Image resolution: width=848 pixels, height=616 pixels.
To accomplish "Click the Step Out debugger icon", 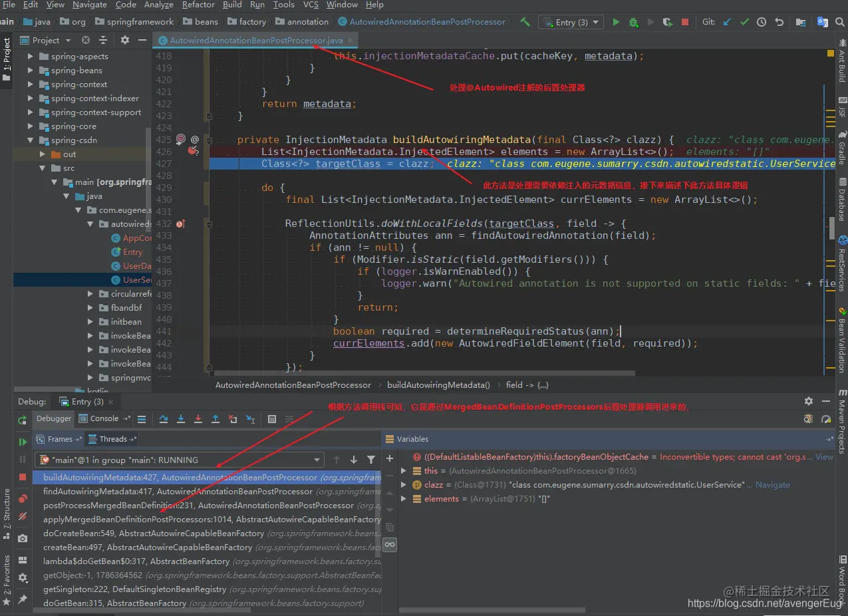I will coord(215,419).
